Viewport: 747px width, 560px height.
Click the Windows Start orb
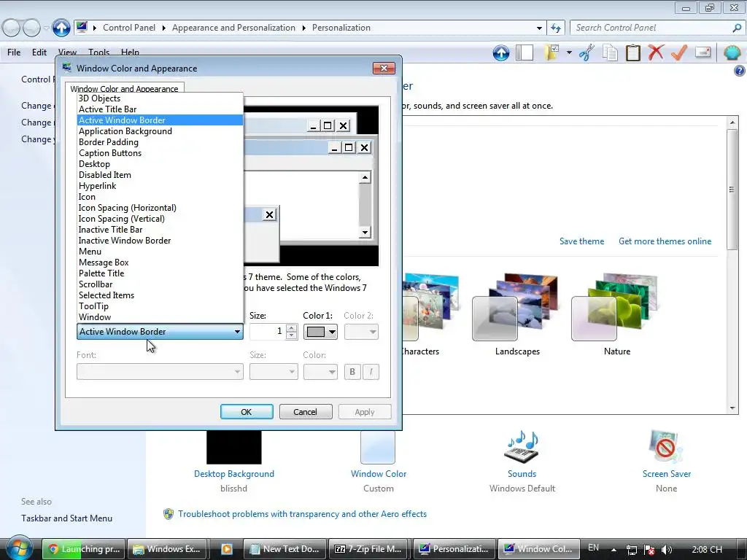20,548
